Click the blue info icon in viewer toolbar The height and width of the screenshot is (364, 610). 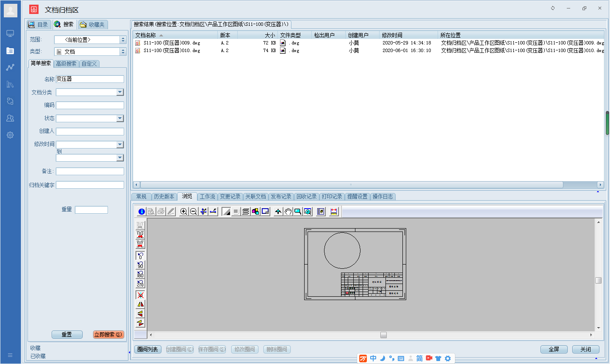141,212
